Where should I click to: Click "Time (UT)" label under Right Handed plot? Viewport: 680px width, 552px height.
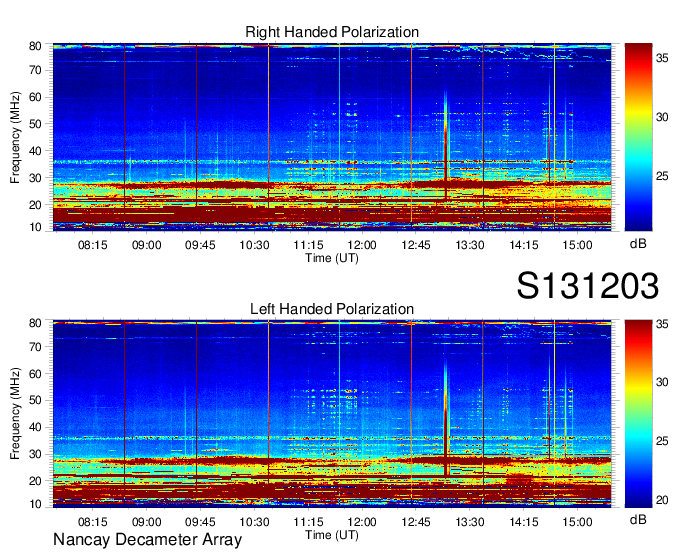click(x=332, y=258)
